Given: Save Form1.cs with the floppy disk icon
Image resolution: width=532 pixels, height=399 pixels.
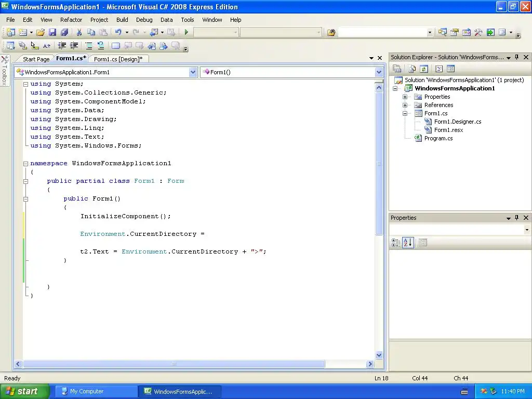Looking at the screenshot, I should (52, 32).
